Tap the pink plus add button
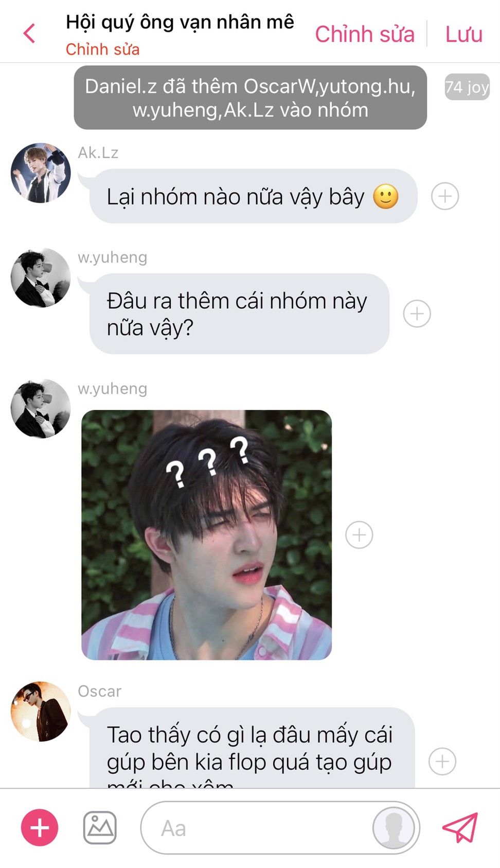500x868 pixels. (x=40, y=827)
